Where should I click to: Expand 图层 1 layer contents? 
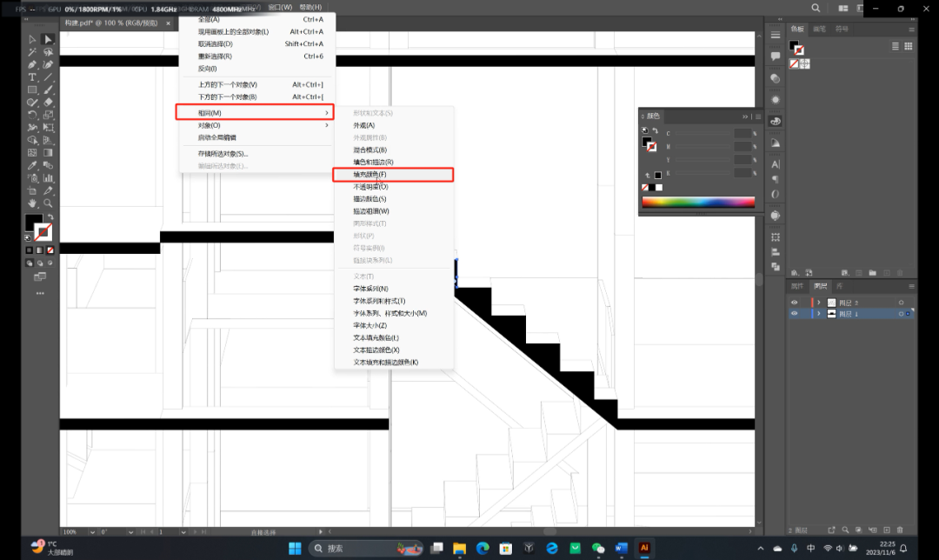coord(819,314)
